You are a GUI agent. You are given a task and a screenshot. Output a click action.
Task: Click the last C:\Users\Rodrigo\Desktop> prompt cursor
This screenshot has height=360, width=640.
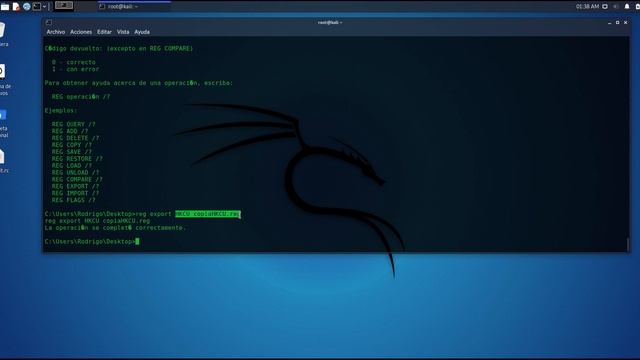point(137,242)
